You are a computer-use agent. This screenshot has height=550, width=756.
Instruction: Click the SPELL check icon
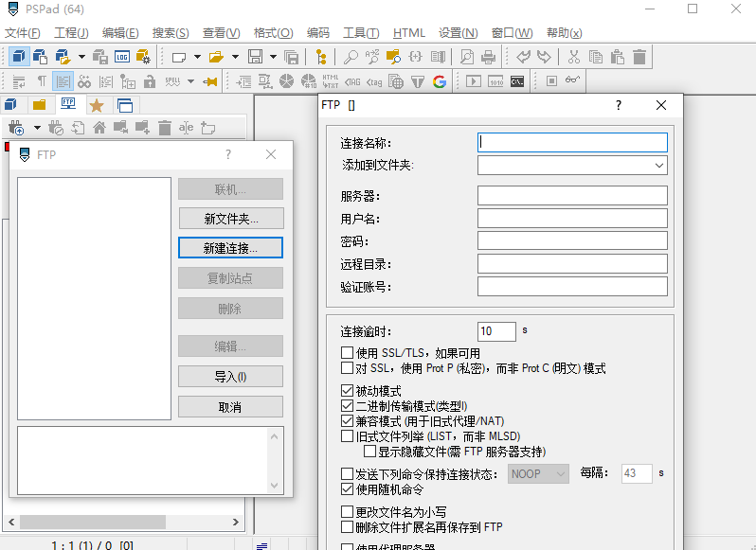point(172,81)
